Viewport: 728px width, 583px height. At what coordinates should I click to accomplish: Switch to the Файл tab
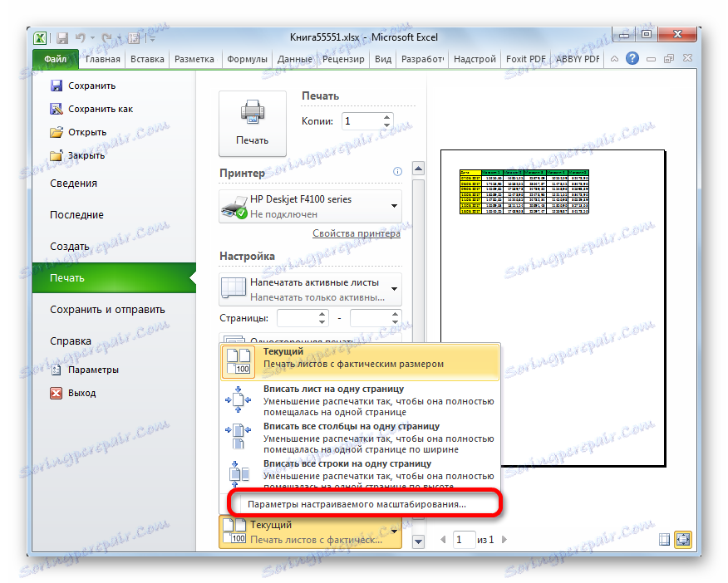click(x=56, y=59)
